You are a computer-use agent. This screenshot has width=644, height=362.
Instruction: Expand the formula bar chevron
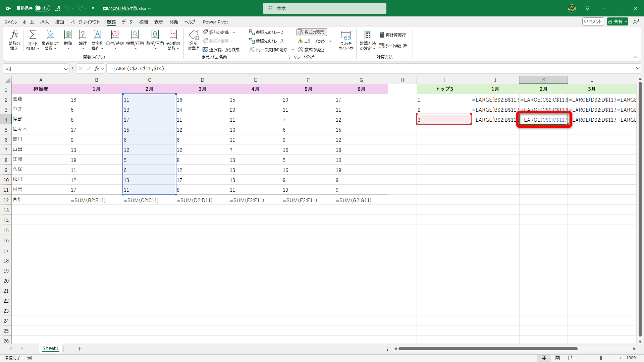637,68
